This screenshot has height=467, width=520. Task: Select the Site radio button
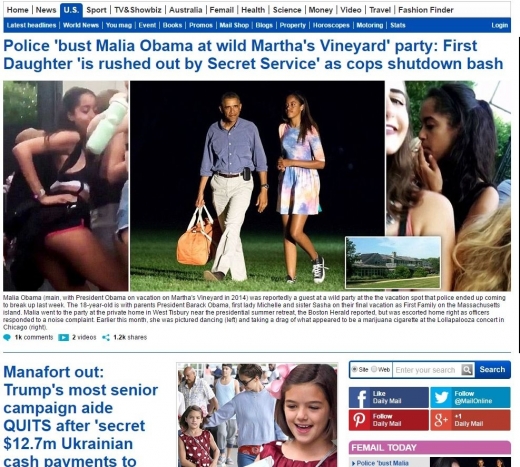click(x=355, y=369)
